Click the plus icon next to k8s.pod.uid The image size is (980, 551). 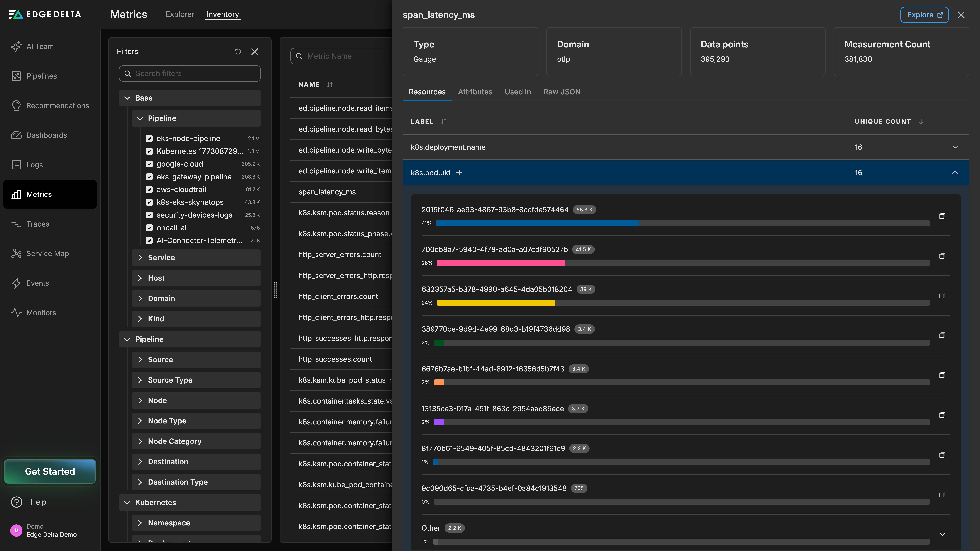click(x=459, y=173)
